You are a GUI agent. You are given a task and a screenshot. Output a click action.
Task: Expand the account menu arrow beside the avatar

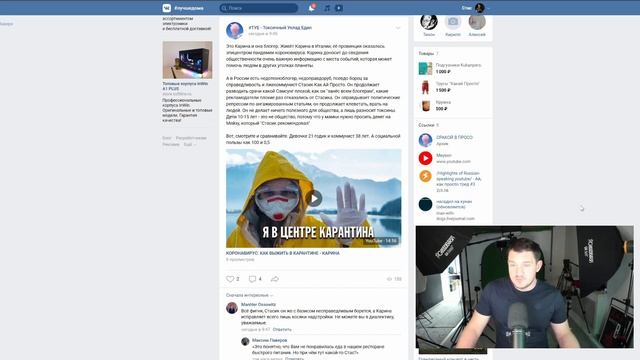tap(488, 8)
